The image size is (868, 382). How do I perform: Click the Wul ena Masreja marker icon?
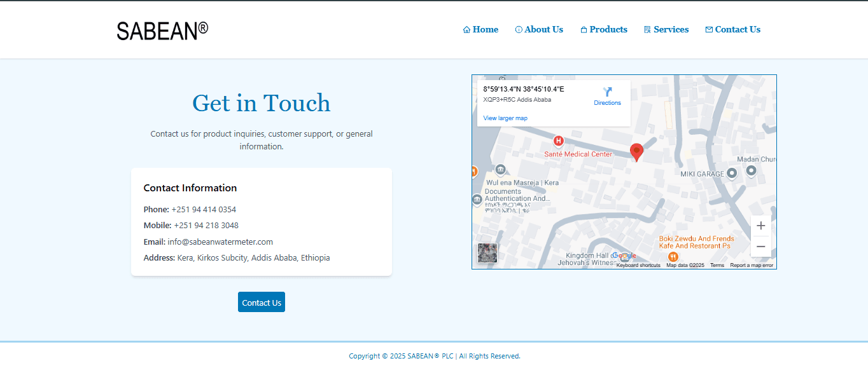500,170
